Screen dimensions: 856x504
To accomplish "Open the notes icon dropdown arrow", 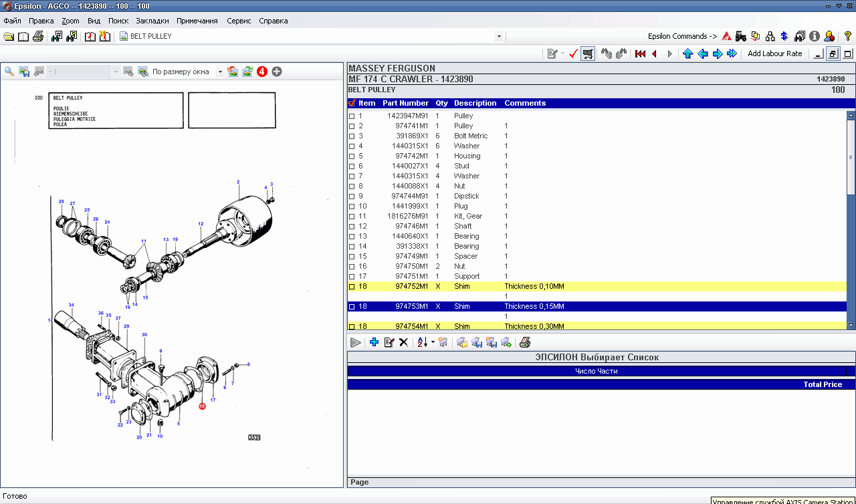I will tap(562, 53).
